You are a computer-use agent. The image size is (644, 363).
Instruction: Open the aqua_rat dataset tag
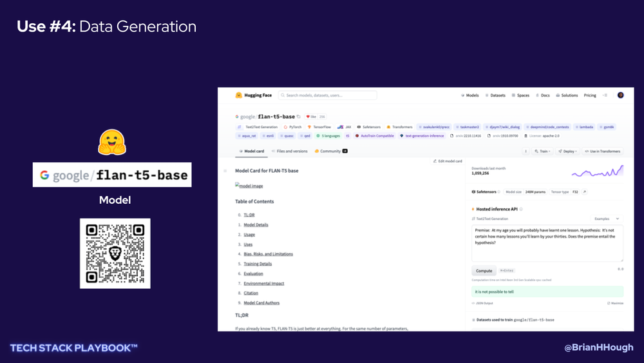coord(247,135)
